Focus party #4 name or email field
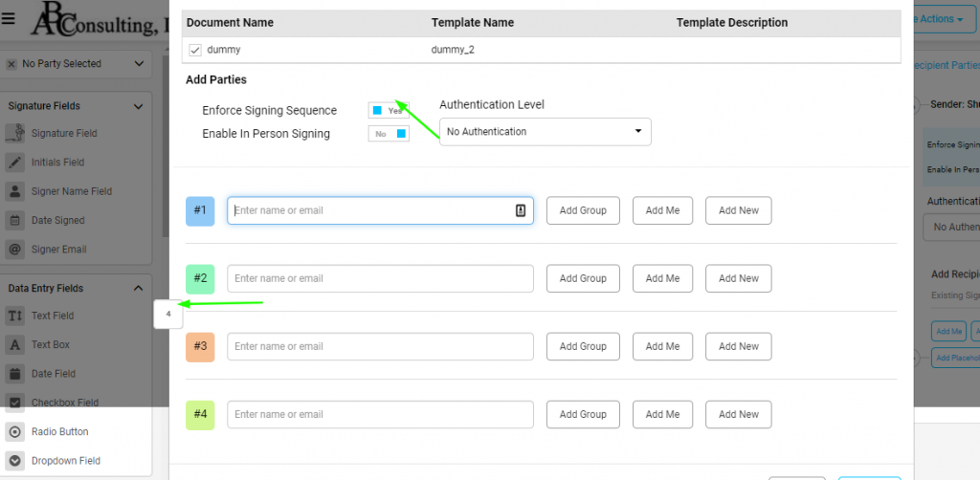Image resolution: width=980 pixels, height=480 pixels. (380, 414)
